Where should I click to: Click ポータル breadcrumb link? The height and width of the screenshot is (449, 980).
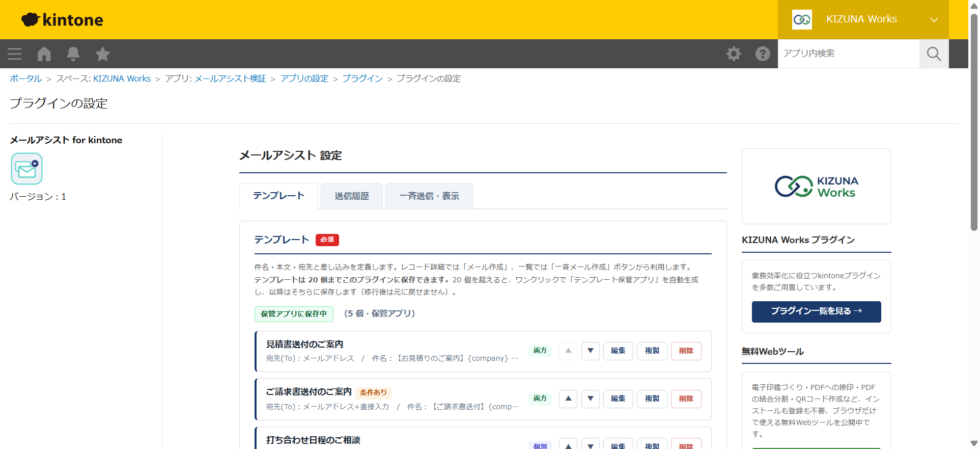[x=26, y=78]
